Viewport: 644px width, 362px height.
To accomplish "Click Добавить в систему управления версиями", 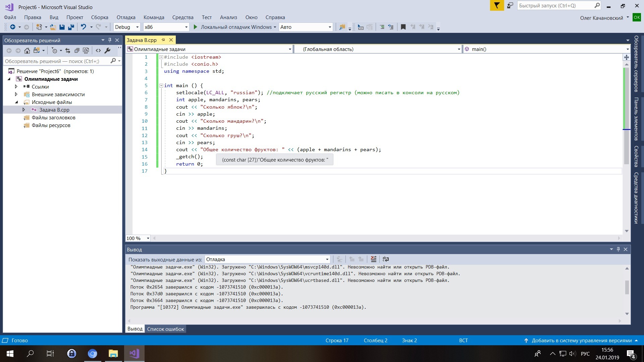I will tap(581, 341).
